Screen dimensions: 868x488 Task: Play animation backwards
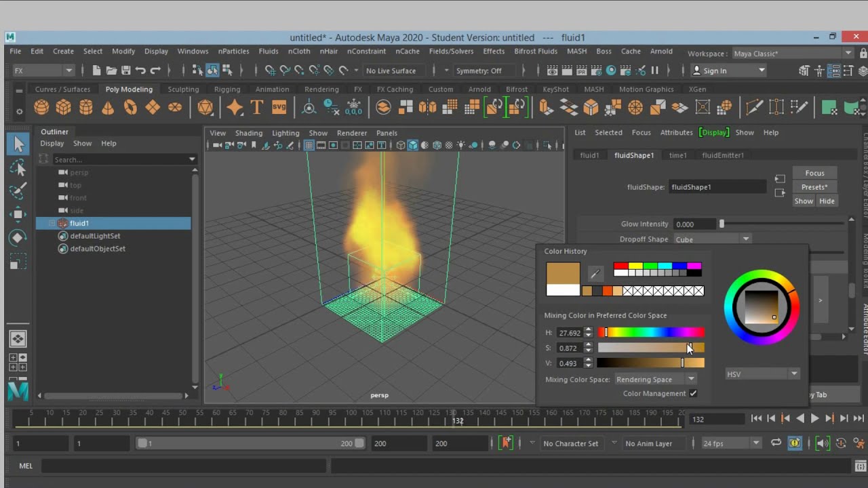pos(800,419)
